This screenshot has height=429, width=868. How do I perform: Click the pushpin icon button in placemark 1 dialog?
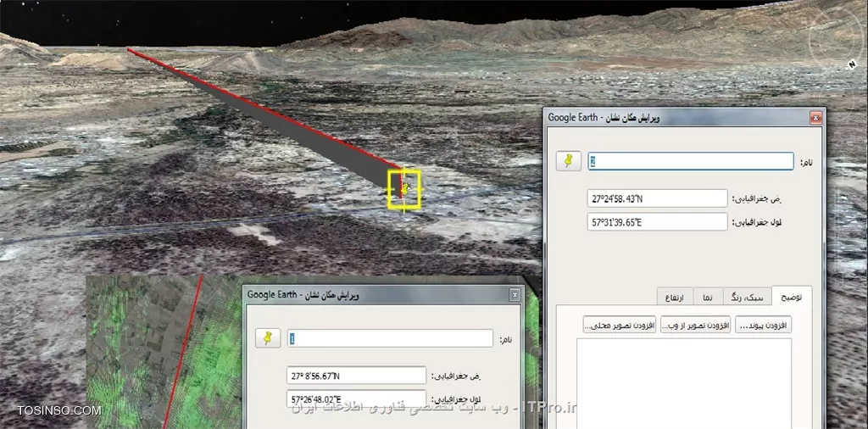tap(268, 337)
